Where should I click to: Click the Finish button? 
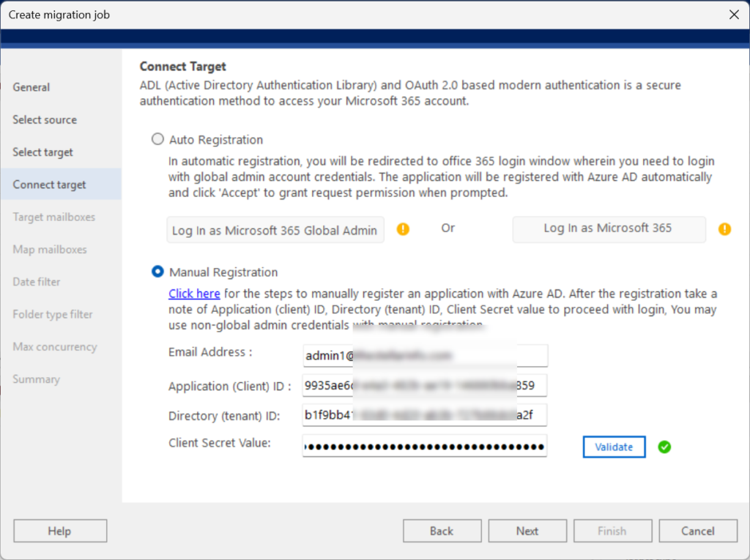[x=612, y=531]
